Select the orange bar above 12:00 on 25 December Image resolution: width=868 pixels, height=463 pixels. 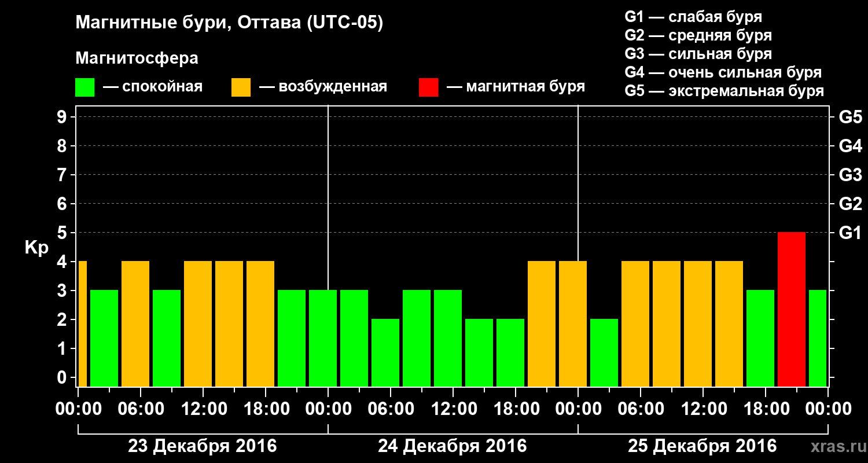[x=698, y=324]
